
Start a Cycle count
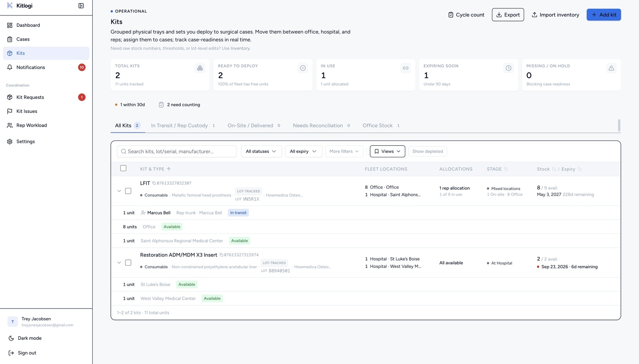pos(466,15)
